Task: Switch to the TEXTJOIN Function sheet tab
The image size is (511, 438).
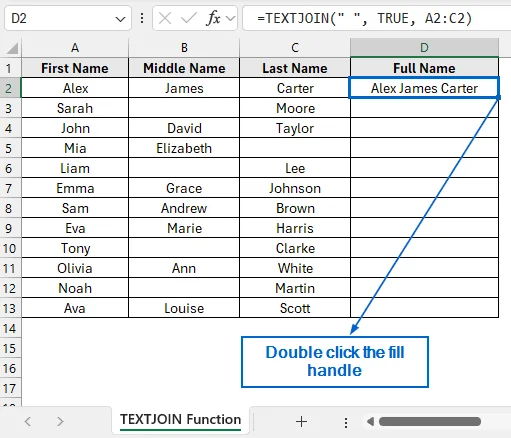Action: point(180,420)
